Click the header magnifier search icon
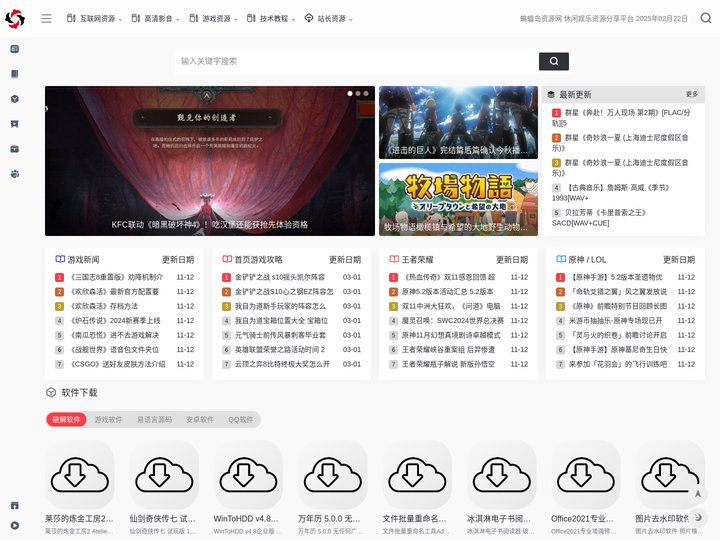Viewport: 720px width, 540px height. click(706, 18)
